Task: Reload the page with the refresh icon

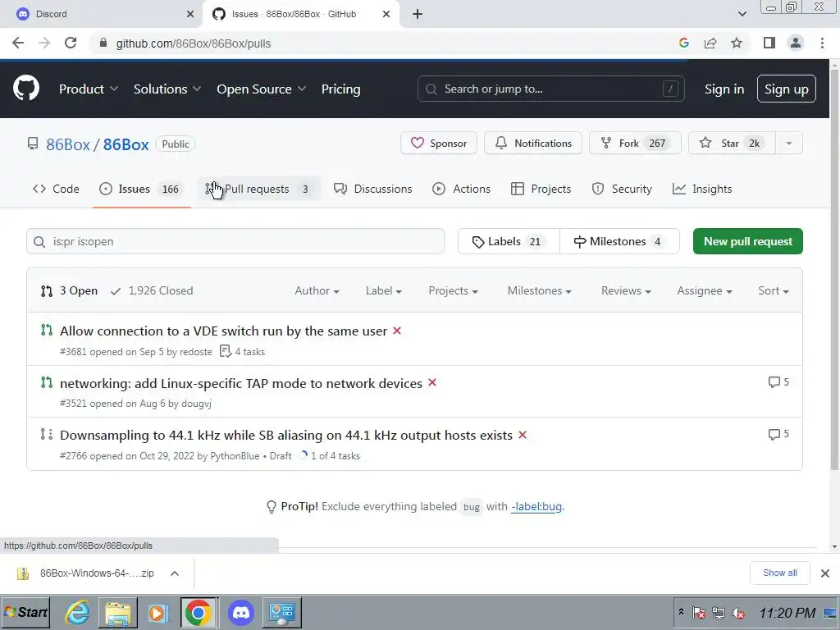Action: [71, 43]
